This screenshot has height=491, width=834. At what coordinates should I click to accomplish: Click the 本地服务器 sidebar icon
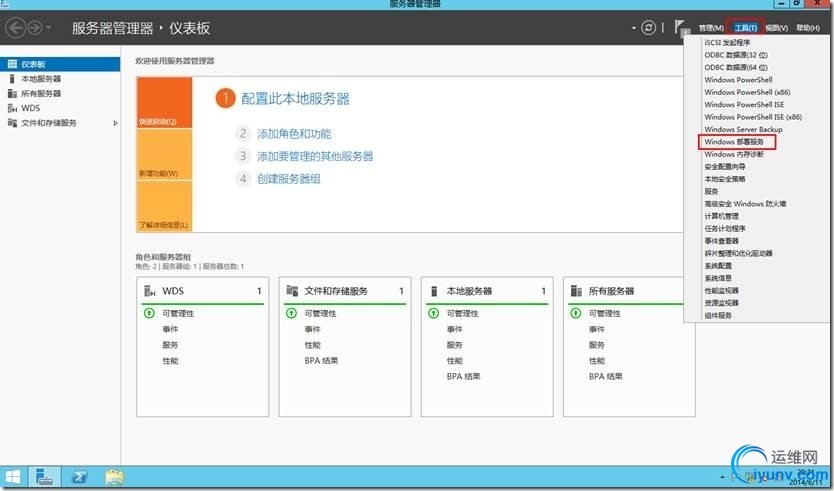click(12, 79)
